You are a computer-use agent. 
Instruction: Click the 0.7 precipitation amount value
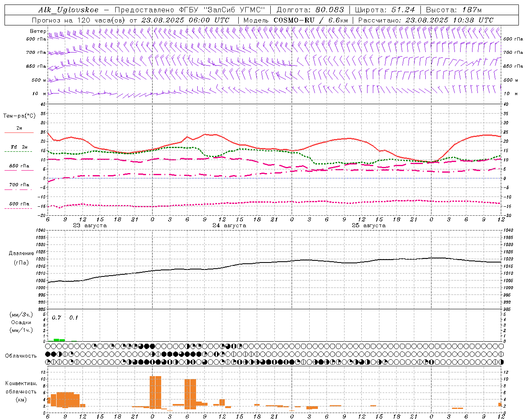coord(56,318)
